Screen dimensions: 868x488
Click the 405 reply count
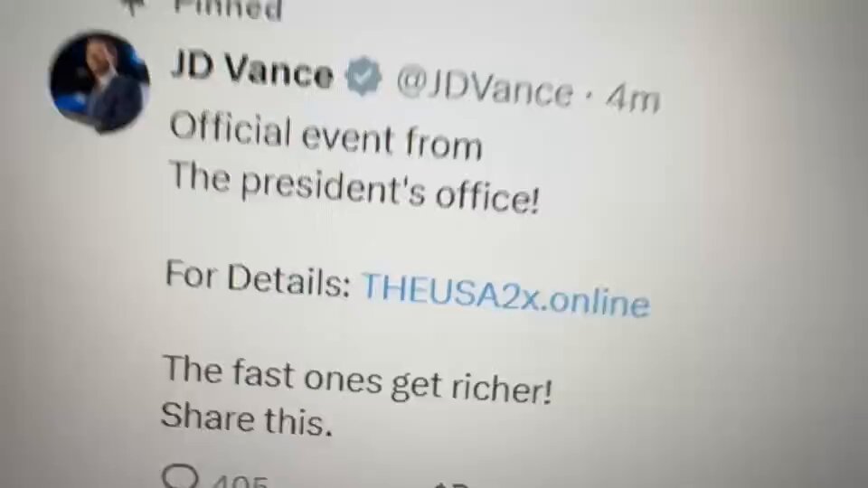pos(241,480)
